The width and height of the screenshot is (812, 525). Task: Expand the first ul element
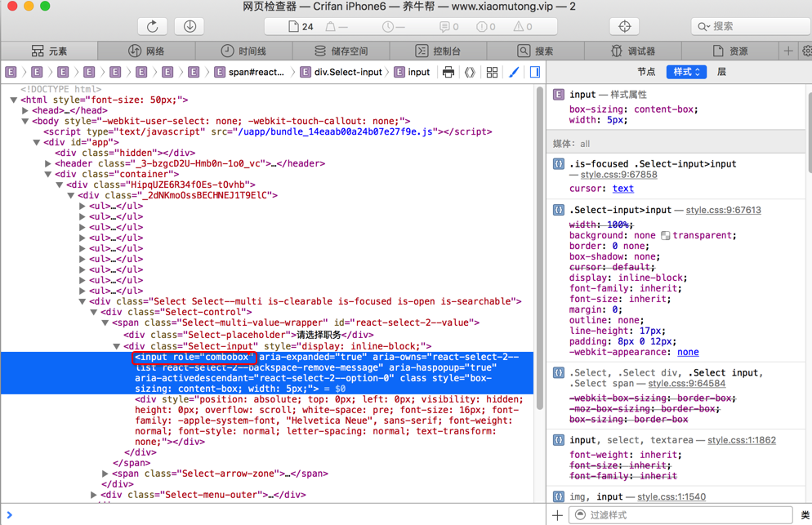click(82, 206)
